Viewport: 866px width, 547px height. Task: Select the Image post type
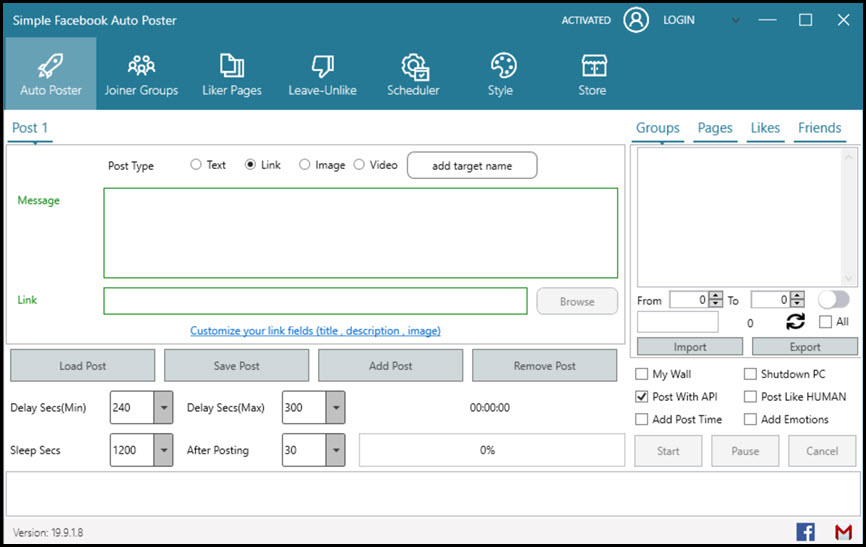tap(304, 165)
